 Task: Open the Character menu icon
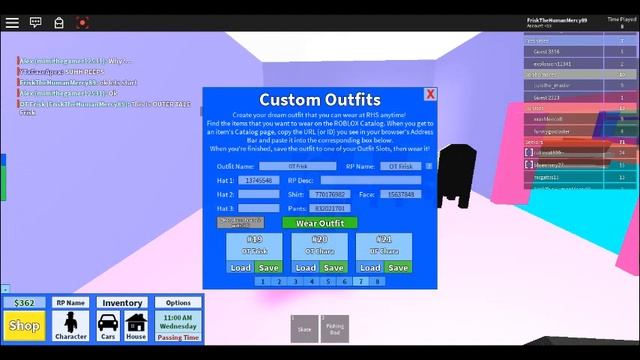[71, 326]
